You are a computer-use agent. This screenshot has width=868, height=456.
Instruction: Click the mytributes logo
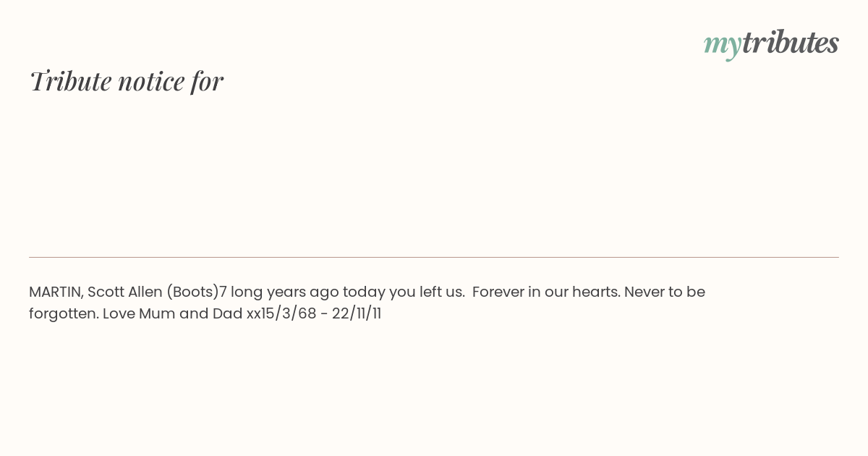pyautogui.click(x=771, y=43)
